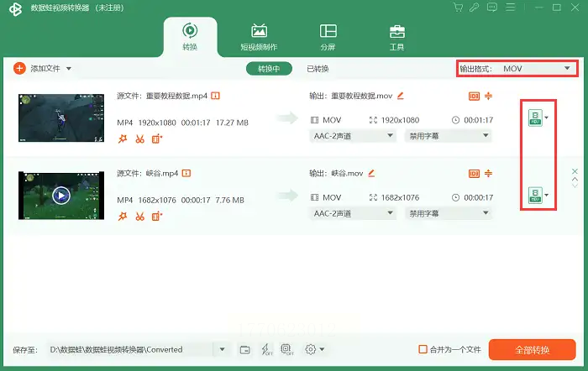This screenshot has width=588, height=371.
Task: Toggle the GPU hardware acceleration icon
Action: pos(286,349)
